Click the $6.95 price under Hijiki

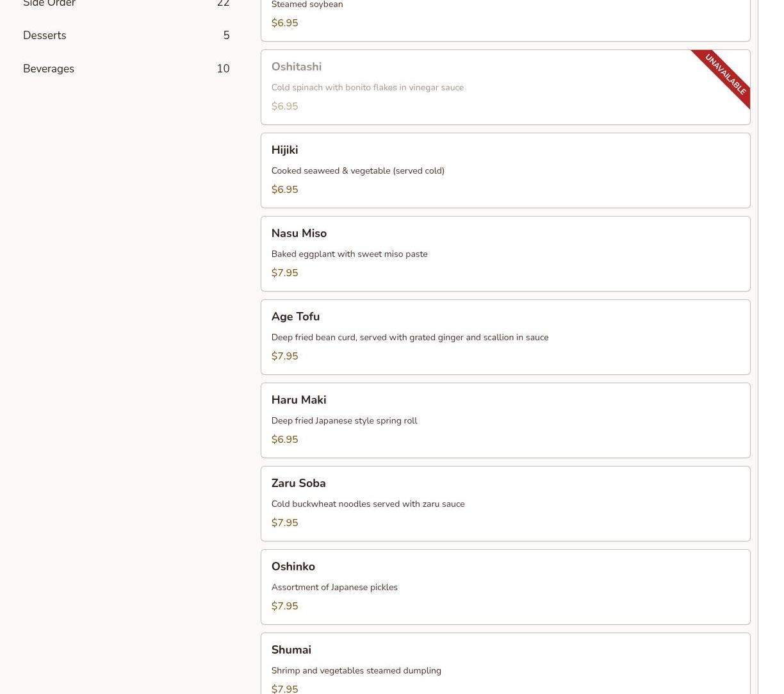(284, 190)
